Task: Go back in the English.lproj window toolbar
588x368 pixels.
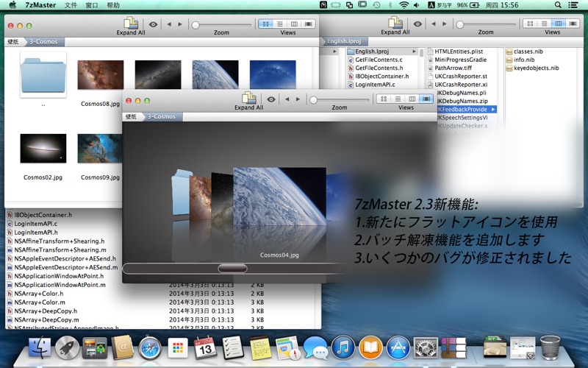Action: [434, 24]
